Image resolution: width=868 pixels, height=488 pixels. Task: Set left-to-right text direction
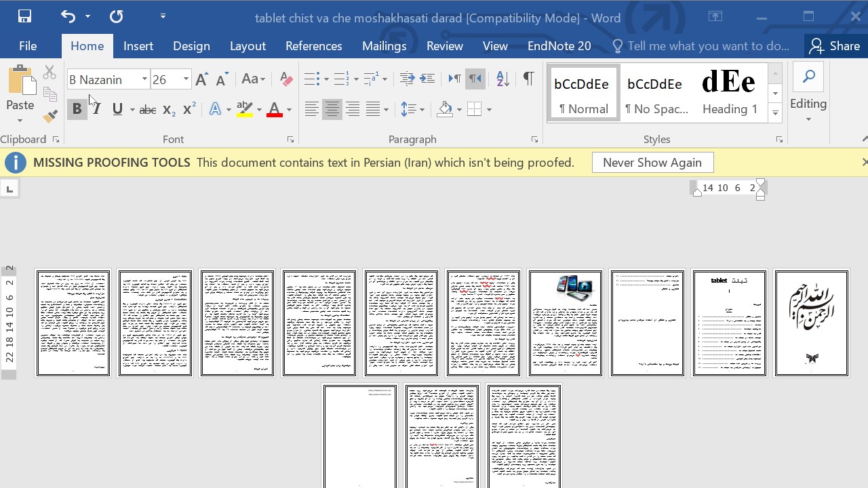(x=454, y=79)
